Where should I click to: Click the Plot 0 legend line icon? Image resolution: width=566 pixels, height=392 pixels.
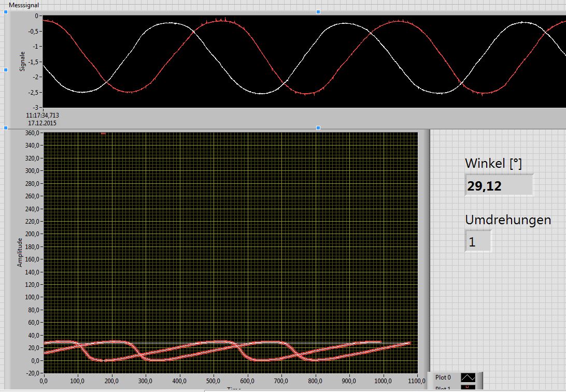[x=468, y=378]
